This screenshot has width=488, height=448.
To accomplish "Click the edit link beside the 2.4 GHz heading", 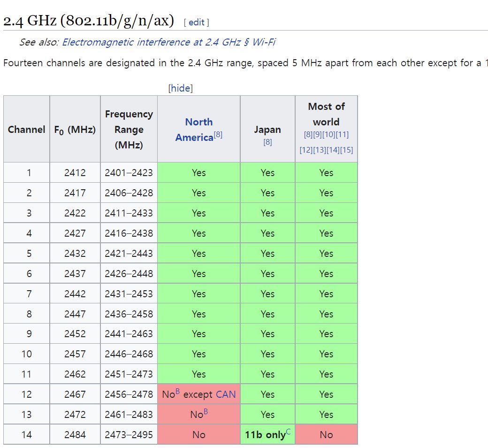I will [x=196, y=22].
